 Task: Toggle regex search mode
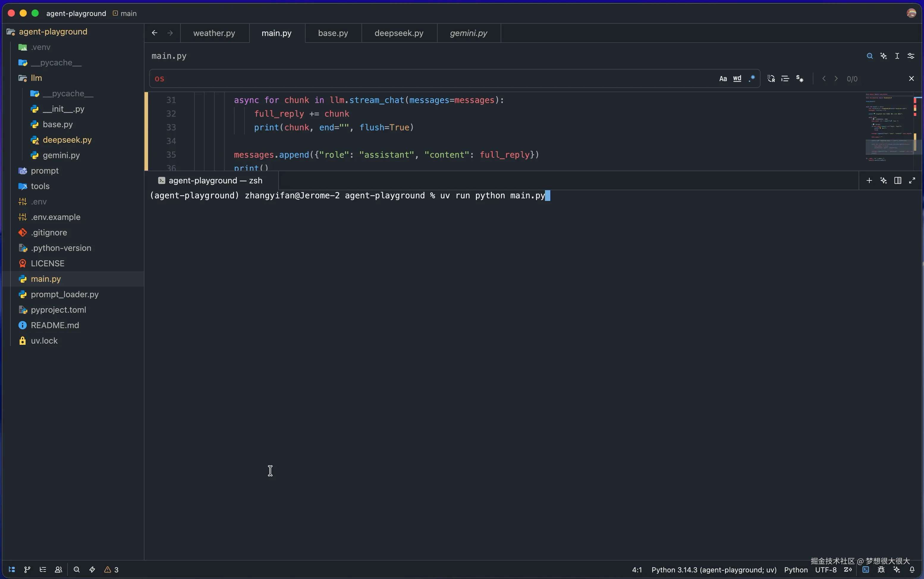pos(752,78)
